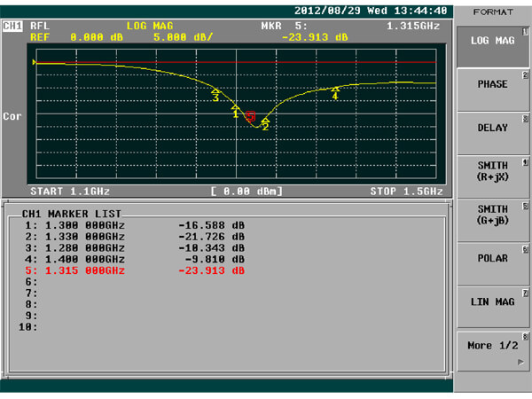Choose the DELAY format softkey

tap(492, 134)
